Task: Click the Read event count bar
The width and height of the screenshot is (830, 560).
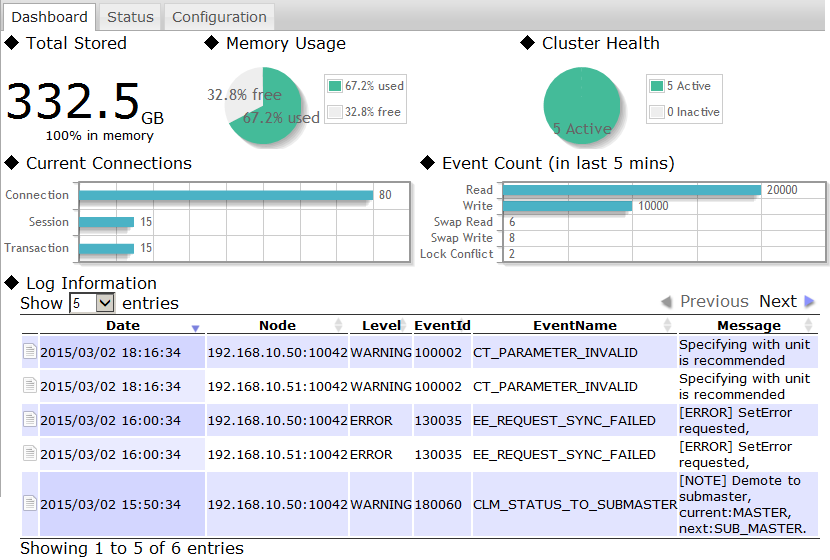Action: (632, 190)
